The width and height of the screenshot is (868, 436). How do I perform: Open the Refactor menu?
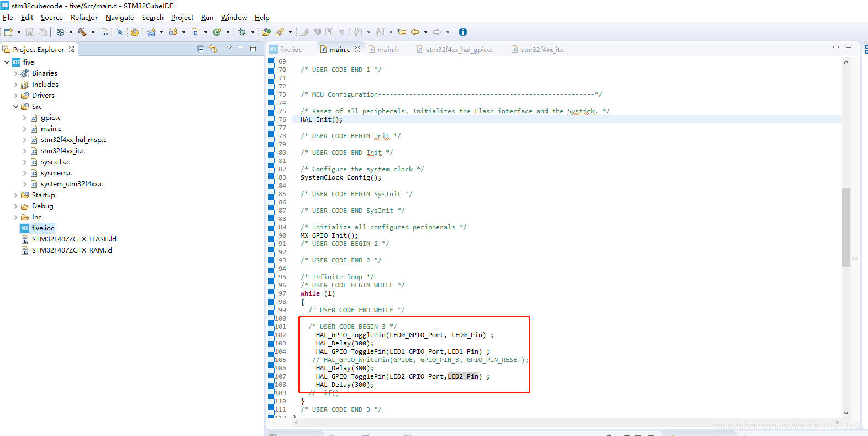pos(84,18)
